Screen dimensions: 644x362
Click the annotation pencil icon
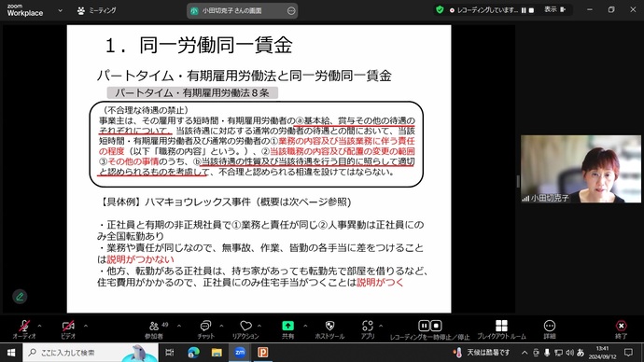[20, 297]
